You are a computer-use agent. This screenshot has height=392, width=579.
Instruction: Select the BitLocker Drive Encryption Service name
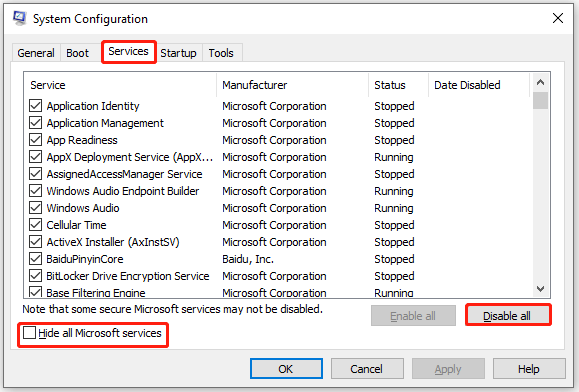[x=128, y=276]
